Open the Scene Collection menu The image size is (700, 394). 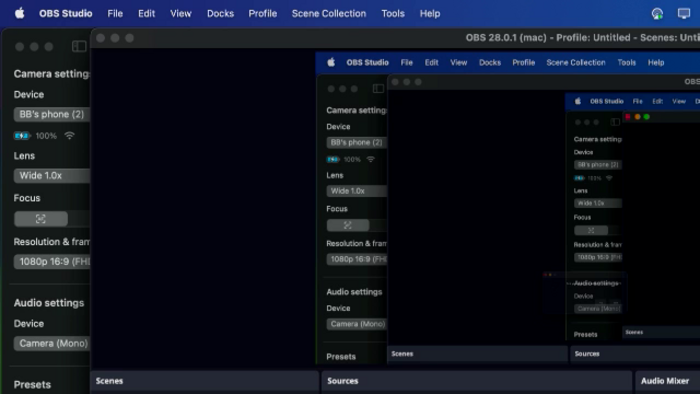coord(329,14)
